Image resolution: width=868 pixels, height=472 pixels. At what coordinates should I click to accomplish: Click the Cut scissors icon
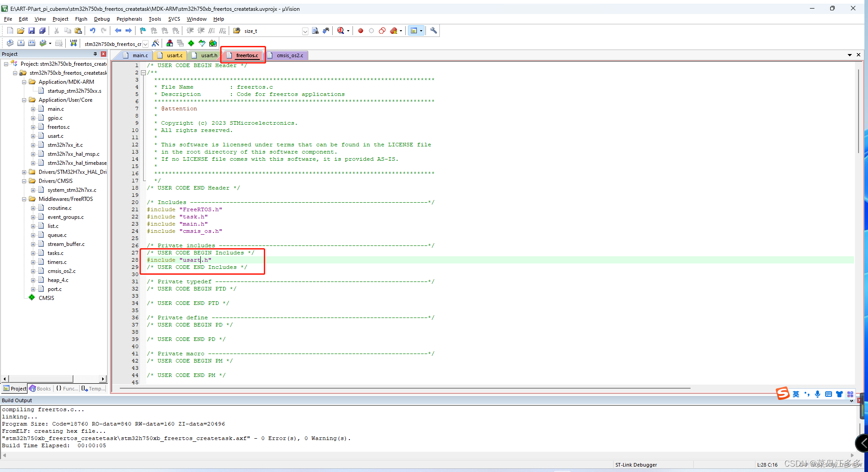(x=57, y=31)
